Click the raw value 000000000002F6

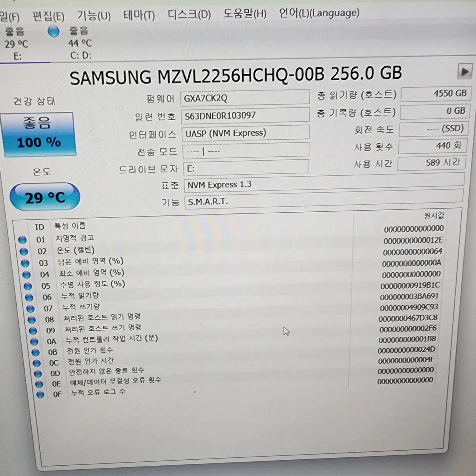pyautogui.click(x=408, y=329)
